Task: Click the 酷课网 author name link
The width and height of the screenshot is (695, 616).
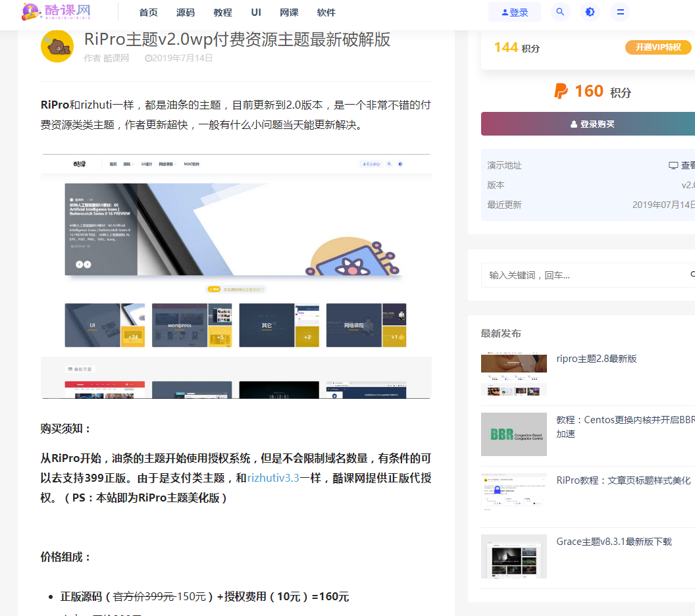Action: click(116, 58)
